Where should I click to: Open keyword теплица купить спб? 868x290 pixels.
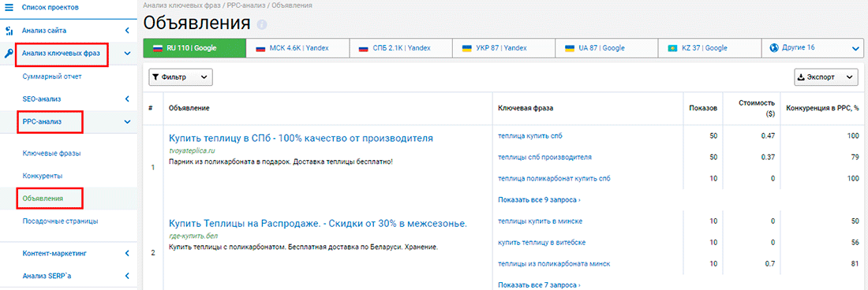tap(530, 136)
